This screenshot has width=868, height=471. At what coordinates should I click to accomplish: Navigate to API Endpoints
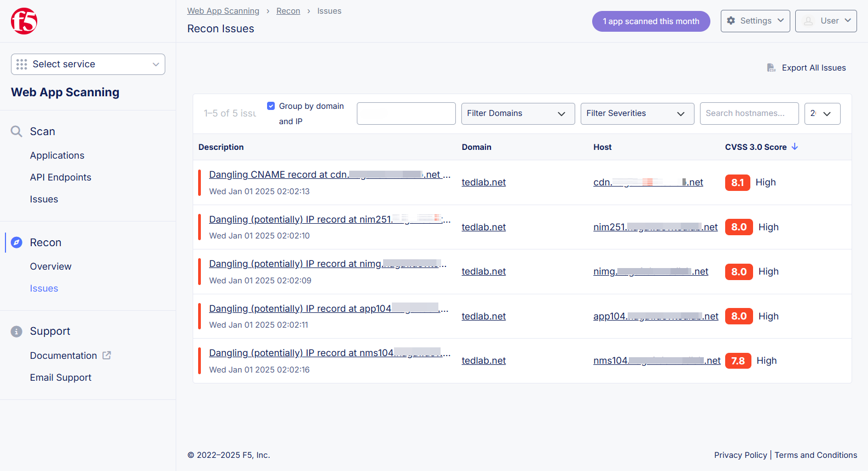click(x=60, y=177)
